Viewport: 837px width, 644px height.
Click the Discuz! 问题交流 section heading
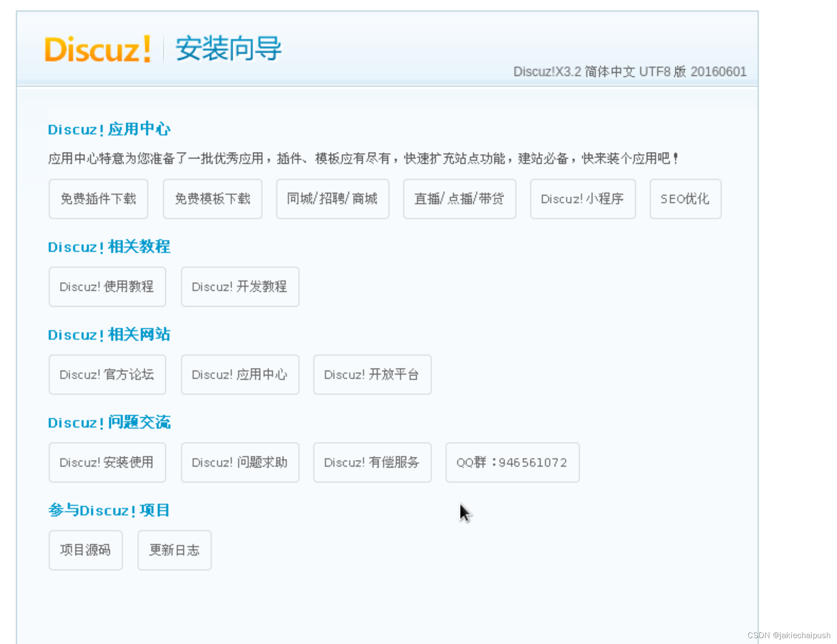point(109,423)
